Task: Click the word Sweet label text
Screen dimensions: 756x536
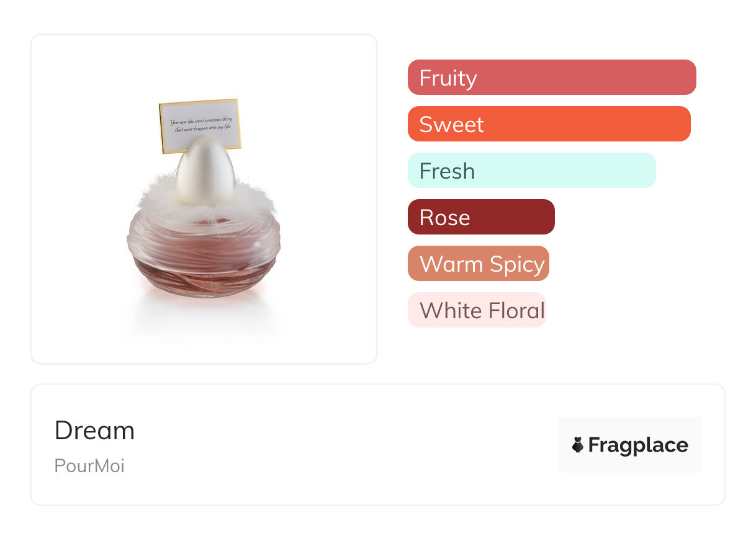Action: 451,125
